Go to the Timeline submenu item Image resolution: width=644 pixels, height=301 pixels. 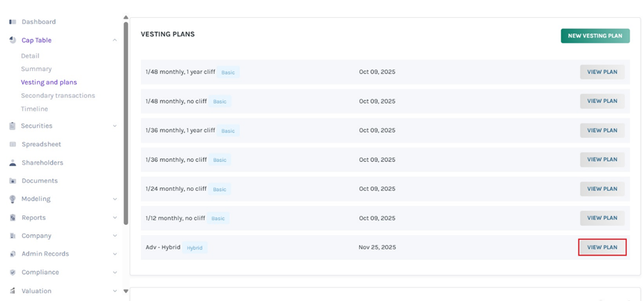pos(34,109)
